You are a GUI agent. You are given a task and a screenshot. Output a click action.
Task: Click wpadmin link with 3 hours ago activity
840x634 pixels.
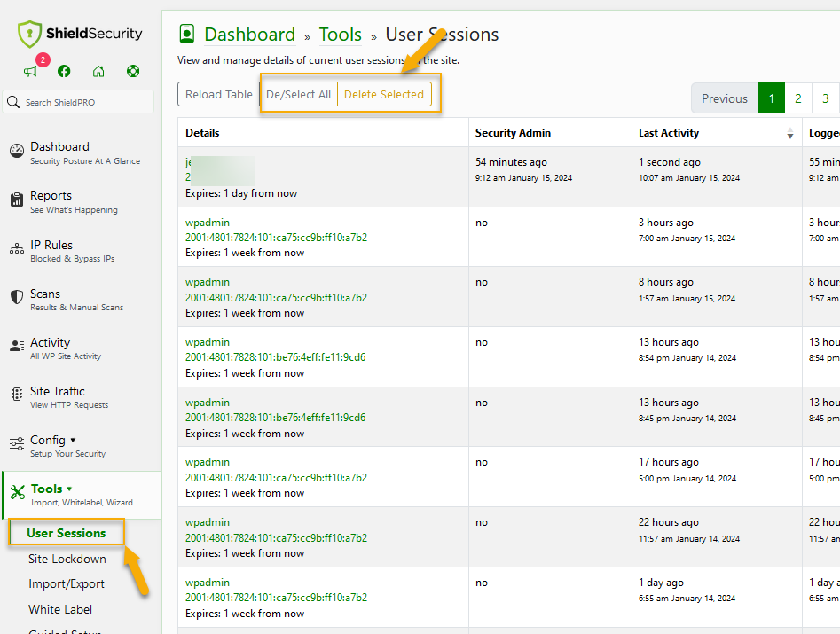[208, 223]
